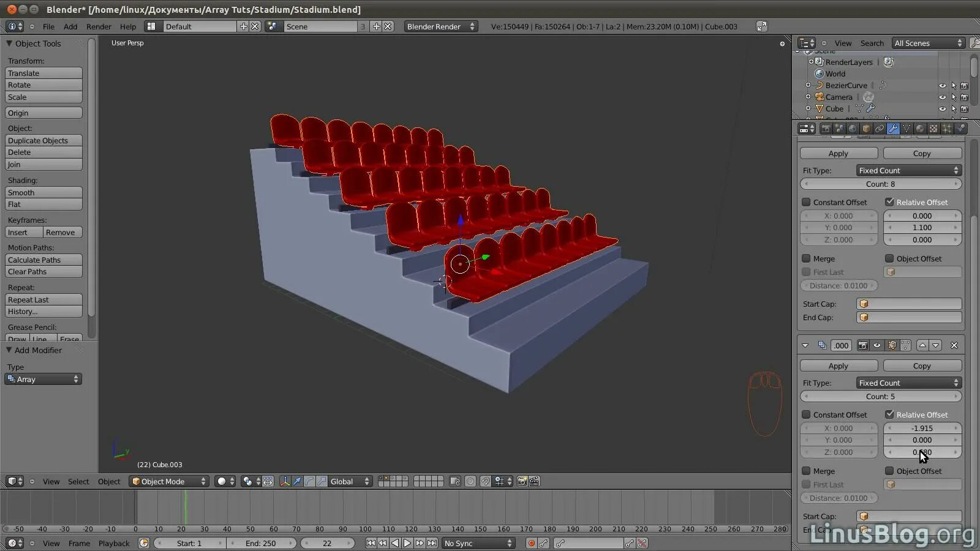Collapse the second Array modifier panel

[x=805, y=345]
